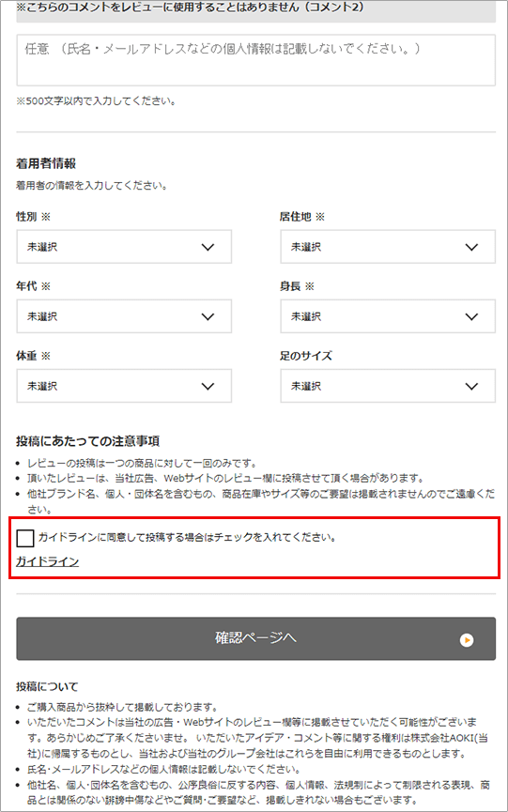Open the ガイドライン link
This screenshot has height=812, width=508.
(47, 561)
